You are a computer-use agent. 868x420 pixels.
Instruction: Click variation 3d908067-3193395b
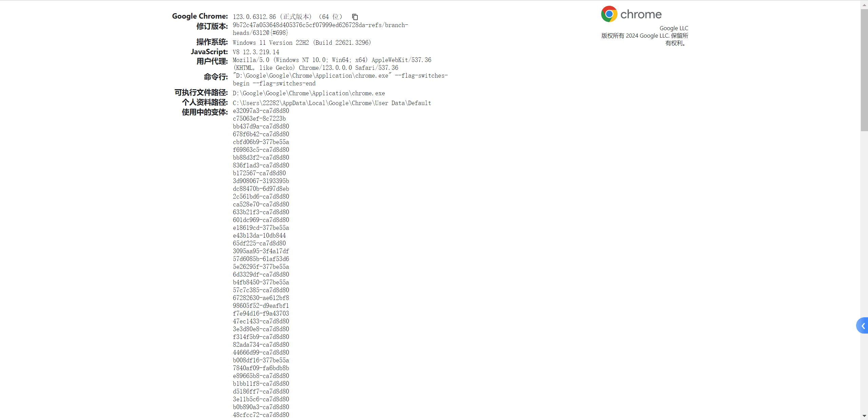pyautogui.click(x=261, y=181)
